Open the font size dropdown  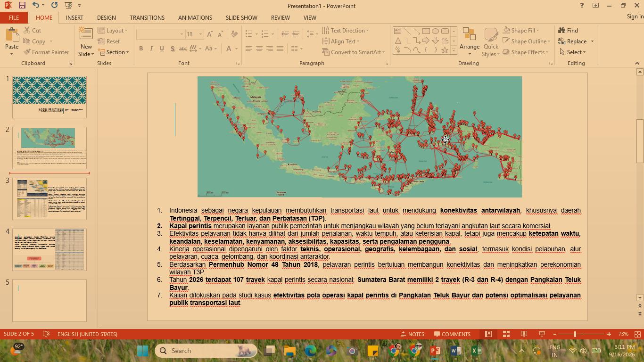(200, 34)
